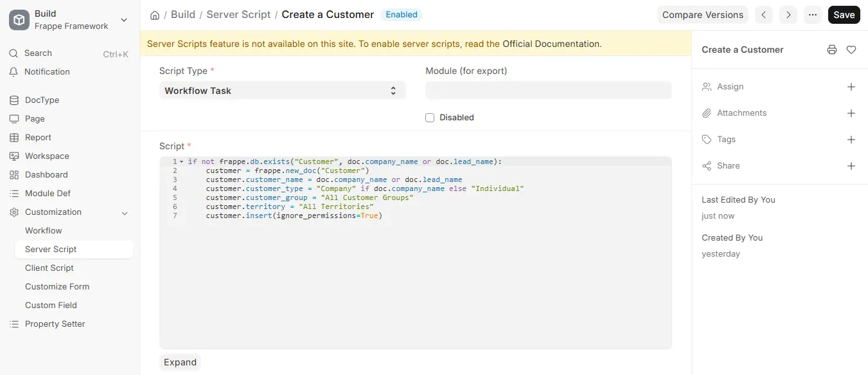The width and height of the screenshot is (868, 375).
Task: Go to previous document arrow
Action: click(x=763, y=15)
